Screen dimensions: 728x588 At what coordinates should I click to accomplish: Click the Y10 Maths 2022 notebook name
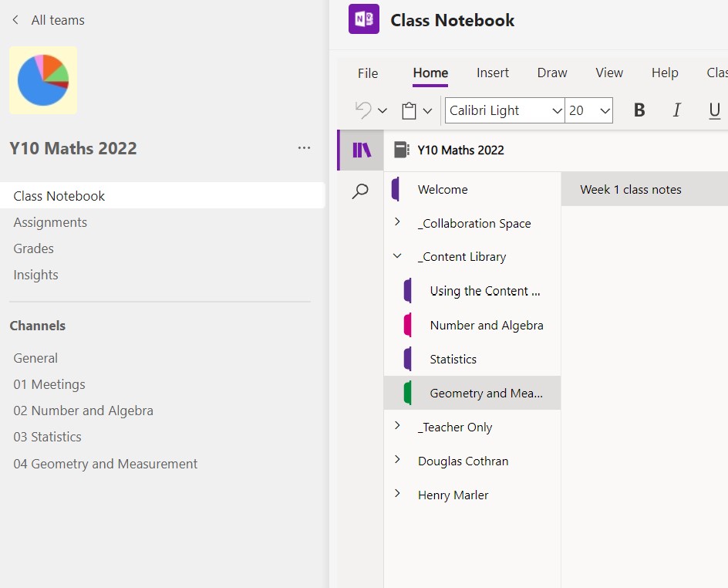pyautogui.click(x=460, y=150)
